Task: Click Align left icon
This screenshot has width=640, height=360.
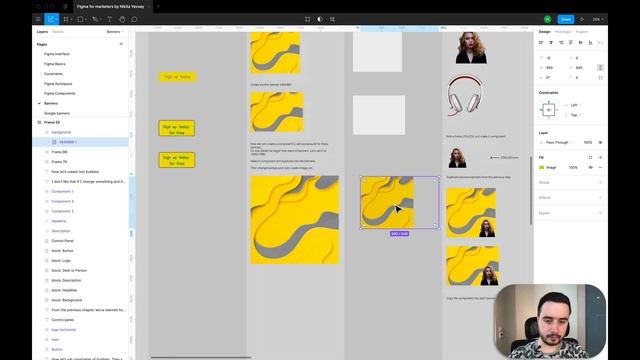Action: (x=541, y=42)
